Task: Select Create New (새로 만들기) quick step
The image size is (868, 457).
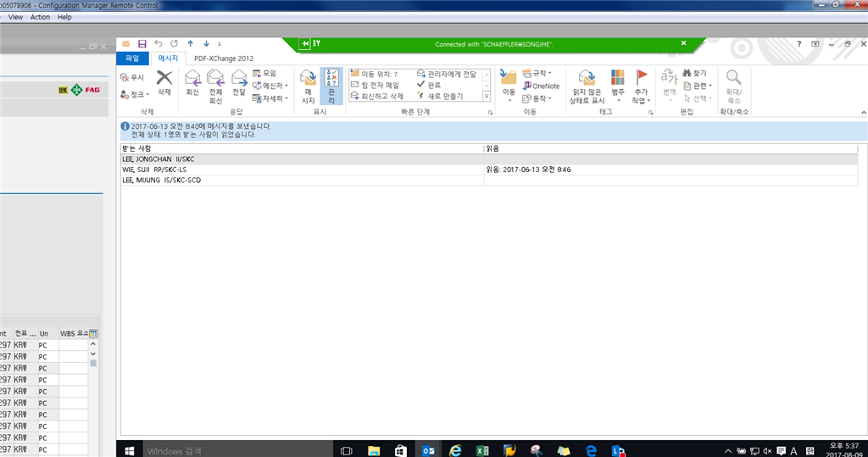Action: (440, 96)
